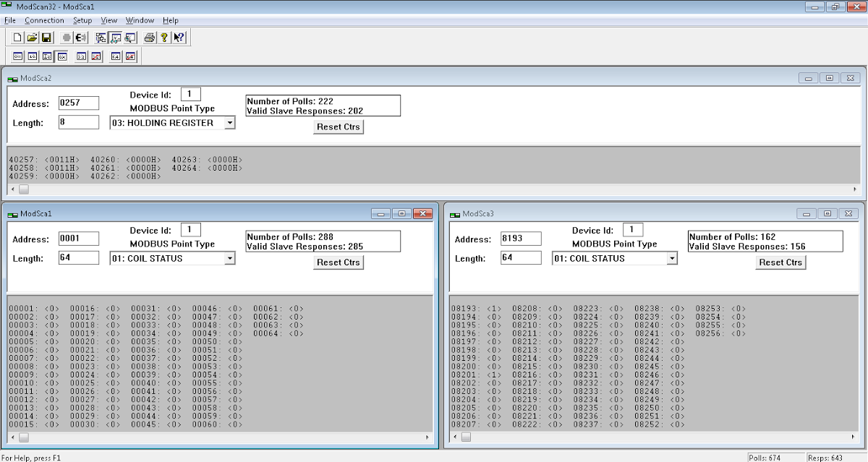The height and width of the screenshot is (462, 868).
Task: Click the Address field showing 0257
Action: click(78, 103)
